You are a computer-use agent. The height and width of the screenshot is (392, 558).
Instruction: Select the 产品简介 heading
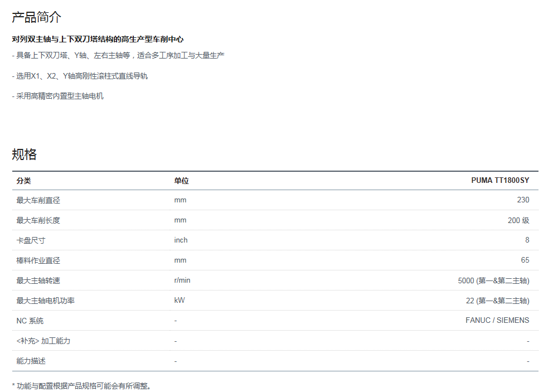[36, 17]
